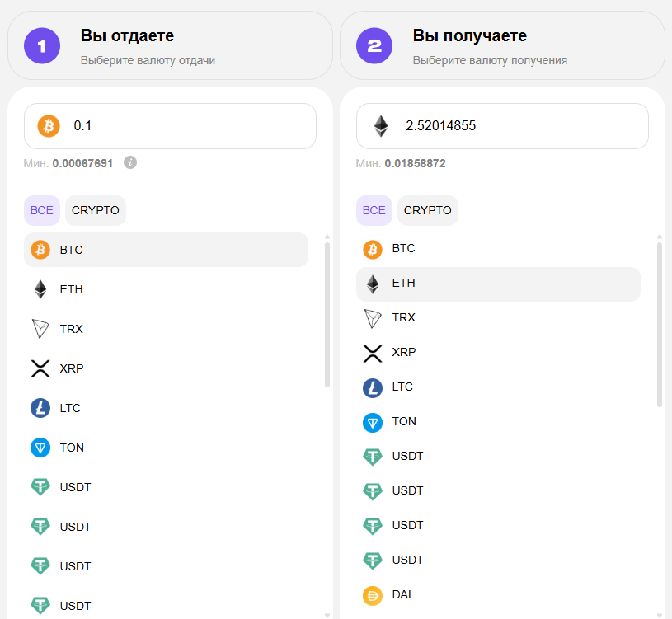The height and width of the screenshot is (619, 672).
Task: Choose TRX label in the give currency list
Action: click(71, 329)
